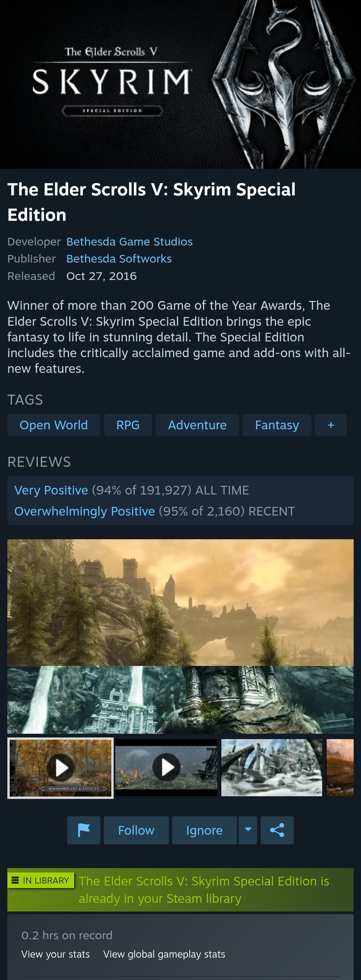Viewport: 361px width, 980px height.
Task: Expand more tags with the plus button
Action: tap(331, 425)
